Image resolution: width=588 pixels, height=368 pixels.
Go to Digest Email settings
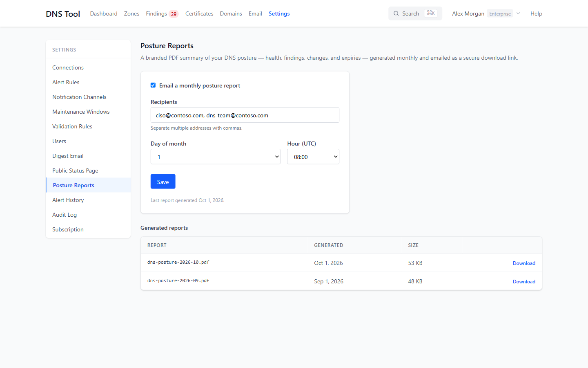coord(88,156)
